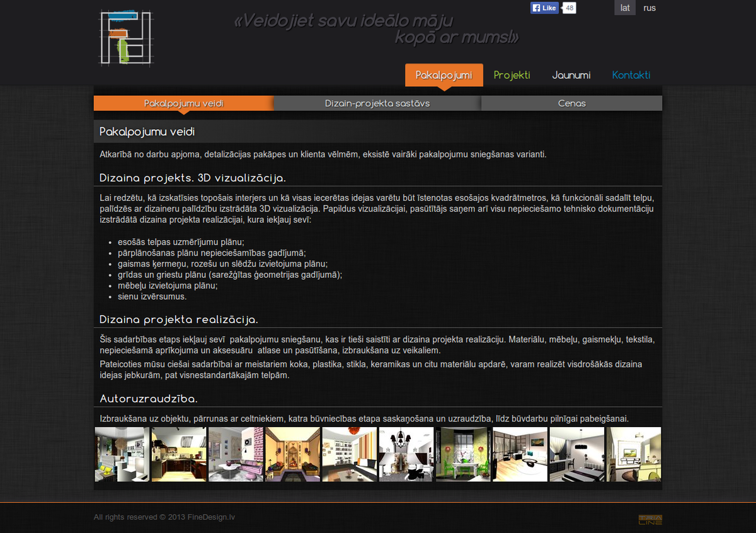Switch the site language to rus
The width and height of the screenshot is (756, 533).
pyautogui.click(x=650, y=8)
